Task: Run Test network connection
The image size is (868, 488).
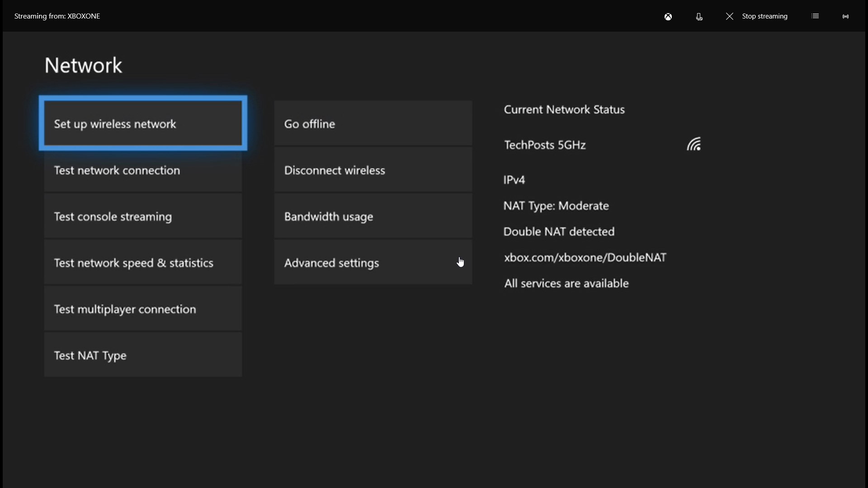Action: [x=143, y=171]
